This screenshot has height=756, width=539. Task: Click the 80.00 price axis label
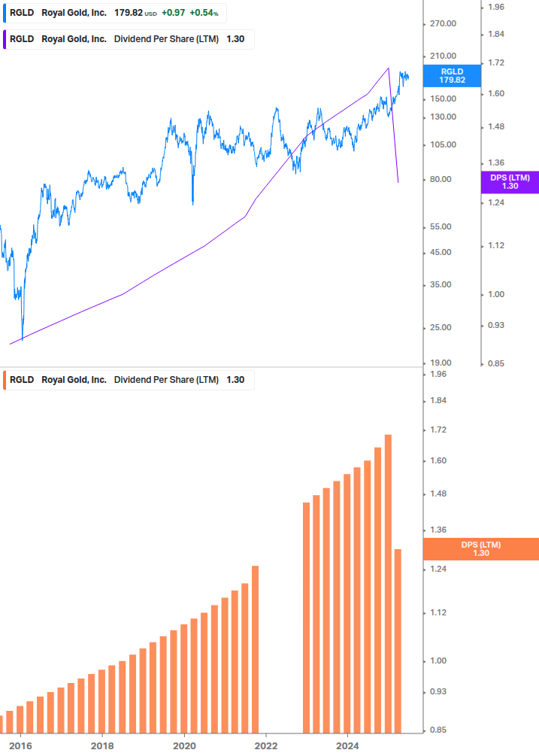(441, 179)
